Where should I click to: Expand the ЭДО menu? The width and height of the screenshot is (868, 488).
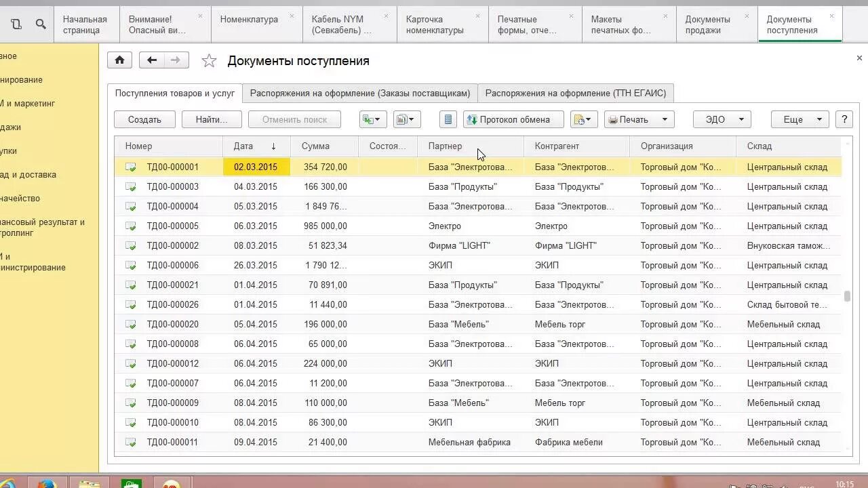tap(722, 119)
